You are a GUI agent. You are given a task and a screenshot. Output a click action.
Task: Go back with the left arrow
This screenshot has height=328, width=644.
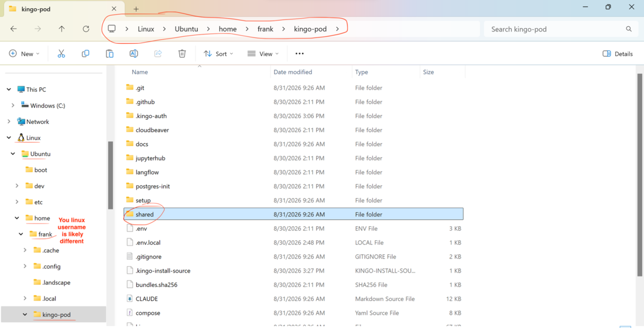[13, 29]
